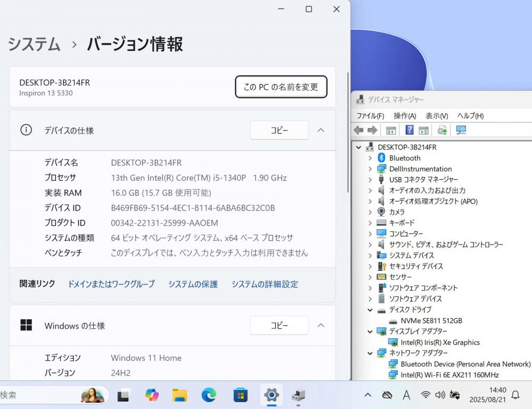
Task: Select the USB コネクタ マネージャー icon
Action: (381, 179)
